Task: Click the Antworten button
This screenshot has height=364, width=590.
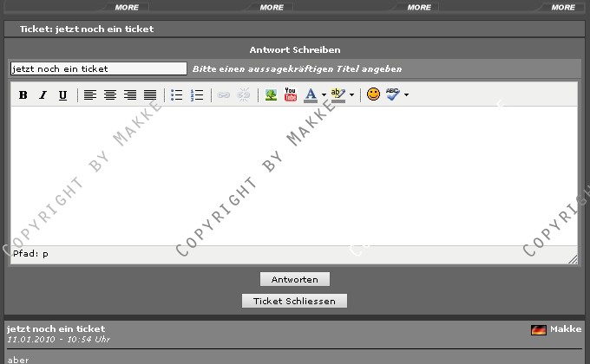Action: 294,279
